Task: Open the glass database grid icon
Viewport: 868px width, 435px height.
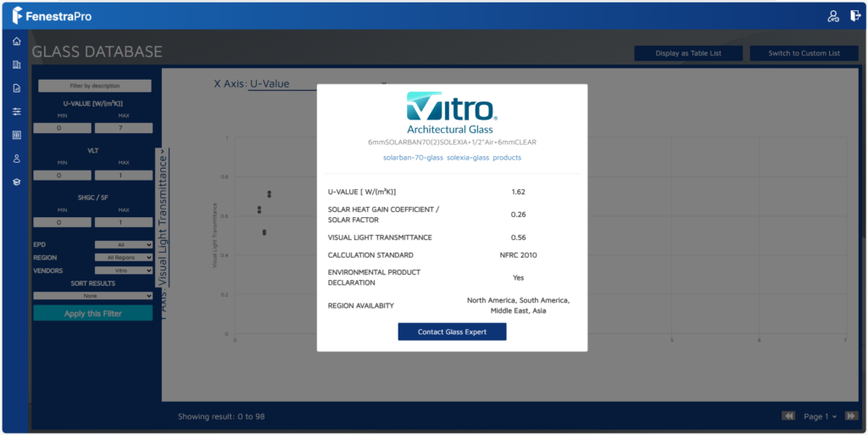Action: 17,135
